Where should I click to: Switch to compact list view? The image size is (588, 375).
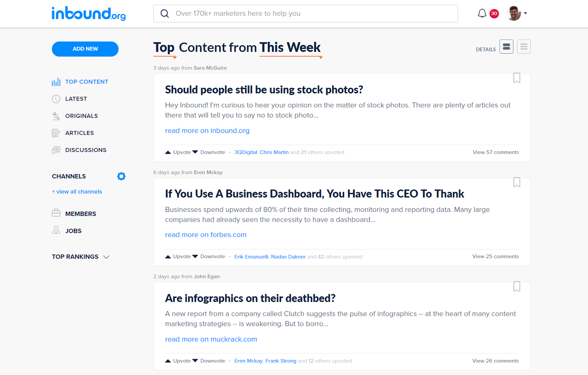click(x=524, y=47)
